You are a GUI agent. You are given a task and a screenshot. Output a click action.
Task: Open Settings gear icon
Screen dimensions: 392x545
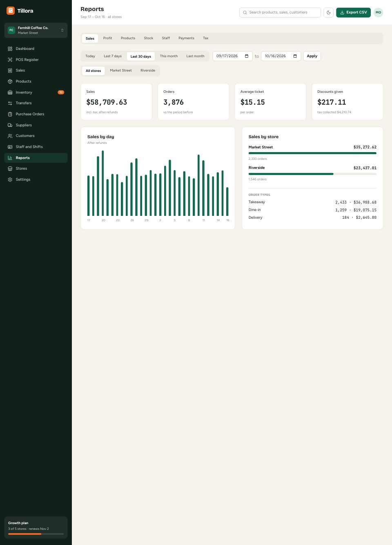click(x=10, y=179)
